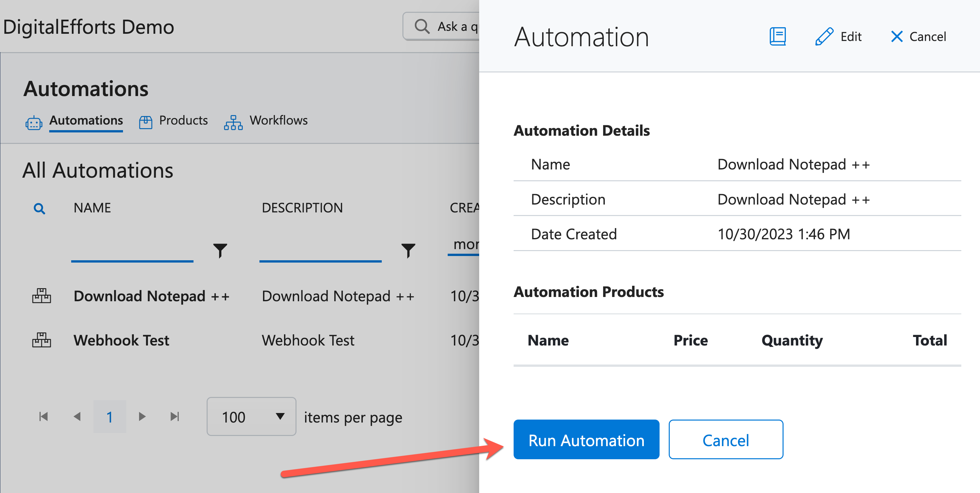Screen dimensions: 980x493
Task: Click the book documentation icon in Automation panel
Action: [x=778, y=36]
